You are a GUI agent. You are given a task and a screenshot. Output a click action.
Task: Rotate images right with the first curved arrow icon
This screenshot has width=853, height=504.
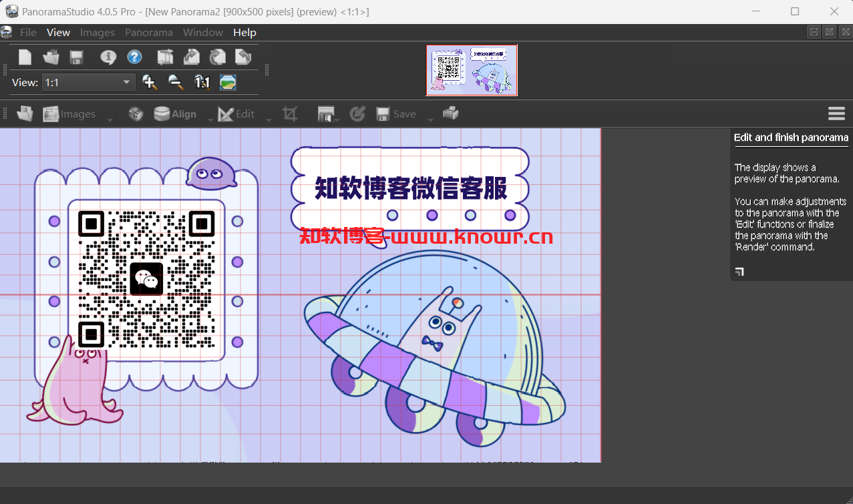tap(192, 57)
